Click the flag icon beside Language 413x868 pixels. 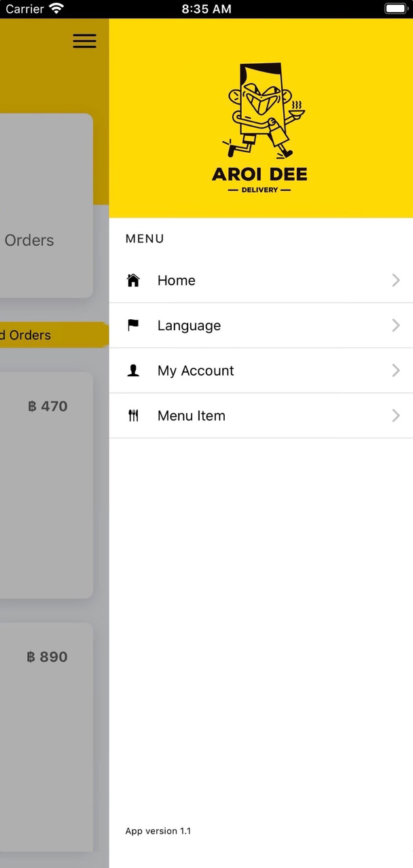click(x=133, y=325)
